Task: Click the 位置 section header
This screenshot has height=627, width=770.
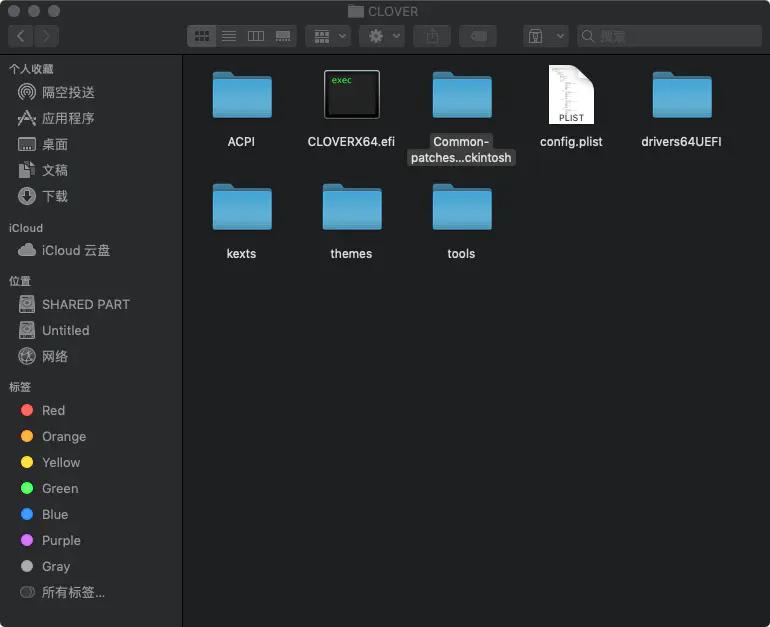Action: [20, 281]
